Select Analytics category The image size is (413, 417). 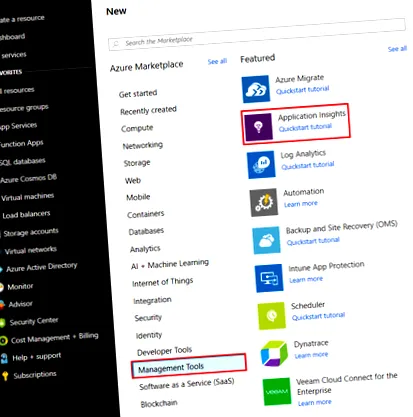(145, 249)
